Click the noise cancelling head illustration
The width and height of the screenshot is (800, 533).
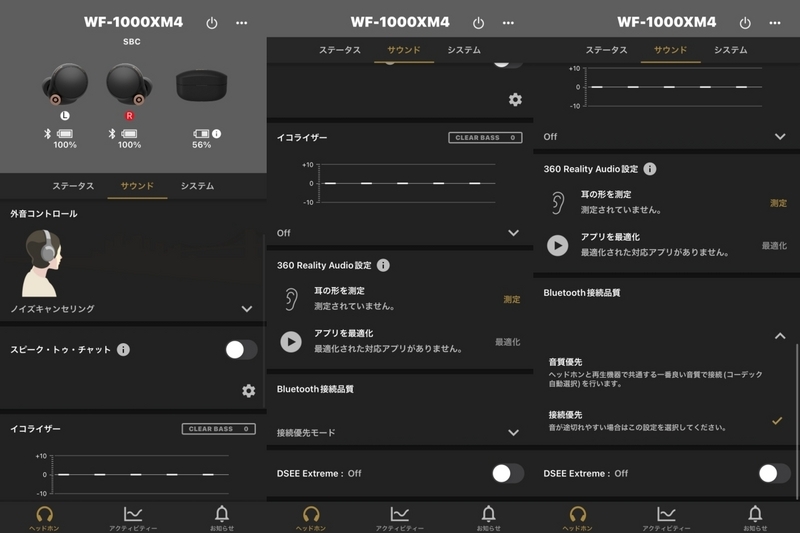pos(42,263)
